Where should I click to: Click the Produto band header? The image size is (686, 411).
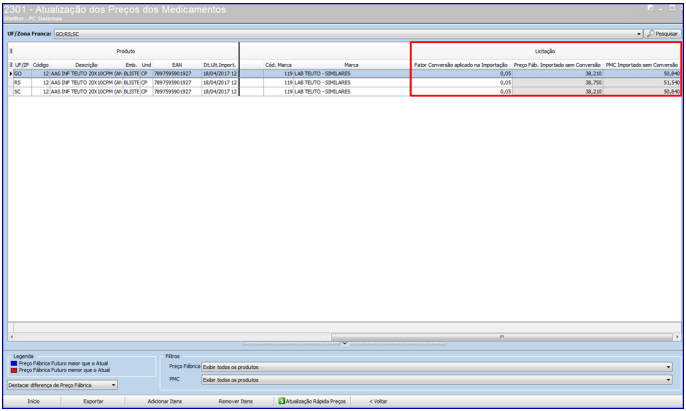click(x=126, y=51)
